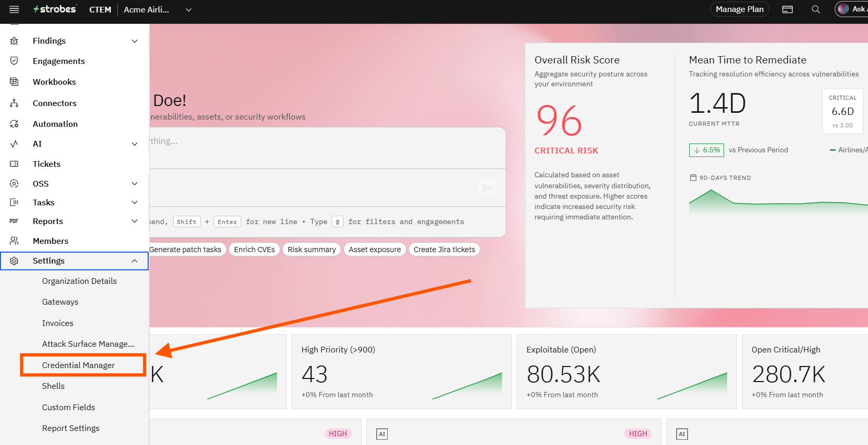Click the Members people icon
The width and height of the screenshot is (868, 445).
tap(14, 241)
